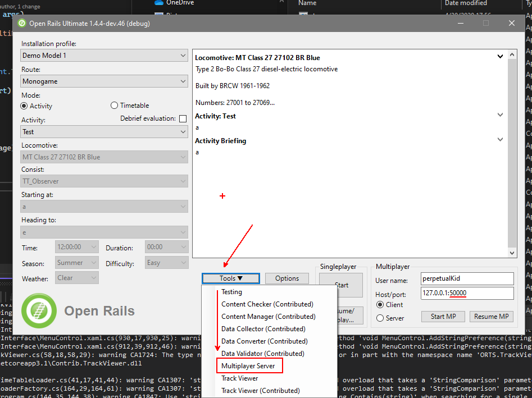
Task: Collapse the Activity Briefing section chevron
Action: point(500,139)
